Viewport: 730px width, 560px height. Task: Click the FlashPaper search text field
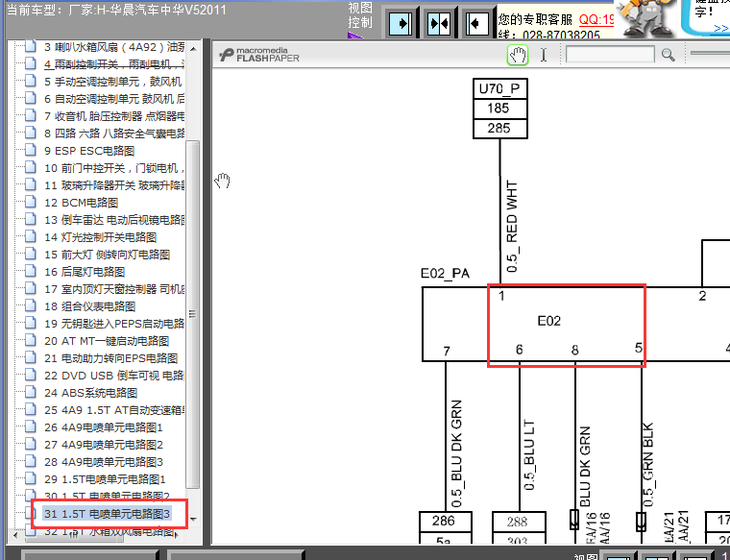(610, 55)
